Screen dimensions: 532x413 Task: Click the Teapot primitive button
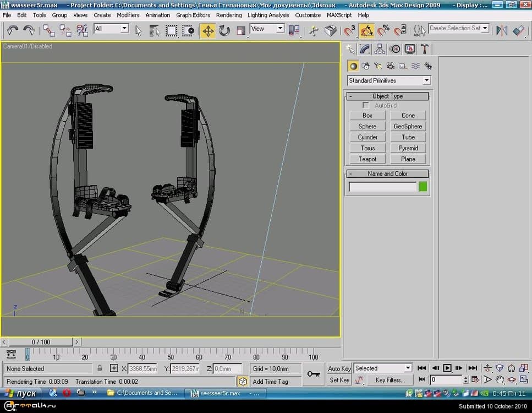(368, 159)
